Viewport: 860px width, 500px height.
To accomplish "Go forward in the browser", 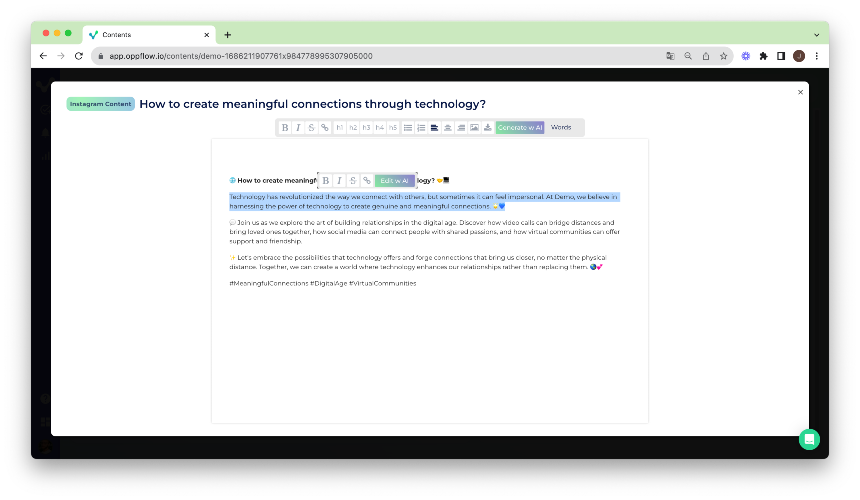I will tap(61, 56).
